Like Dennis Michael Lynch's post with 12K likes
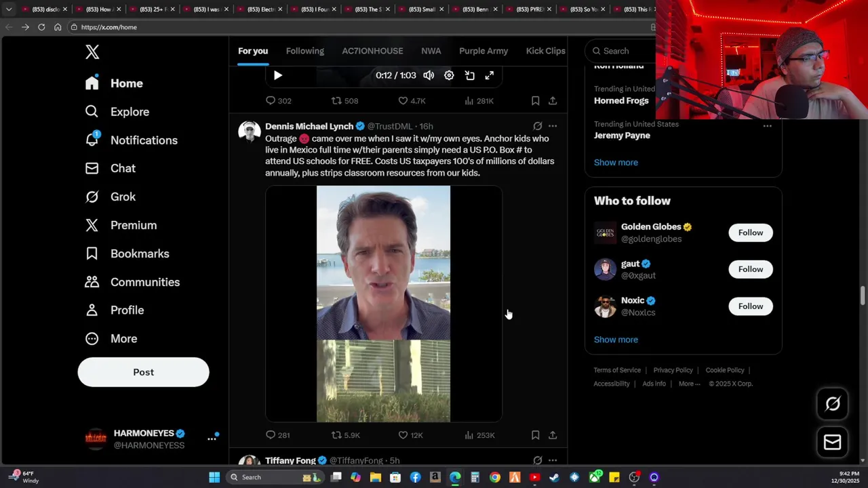This screenshot has height=488, width=868. click(410, 435)
